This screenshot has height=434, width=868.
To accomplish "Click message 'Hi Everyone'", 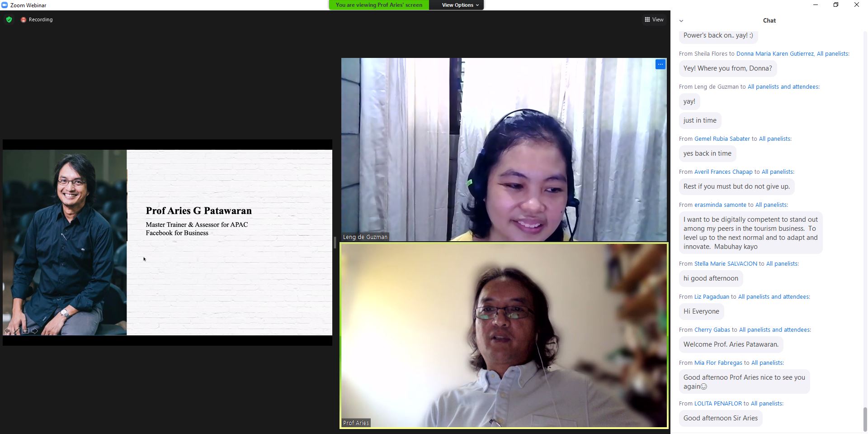I will [701, 311].
